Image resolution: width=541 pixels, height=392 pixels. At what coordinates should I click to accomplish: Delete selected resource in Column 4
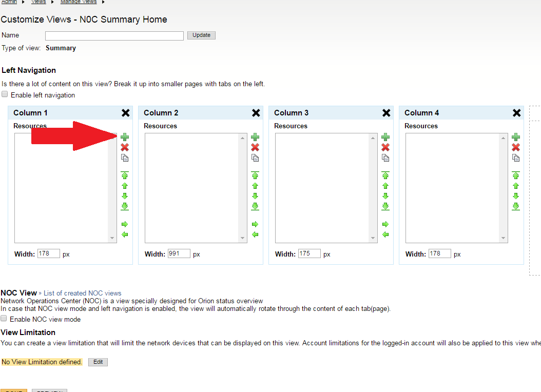pos(516,147)
